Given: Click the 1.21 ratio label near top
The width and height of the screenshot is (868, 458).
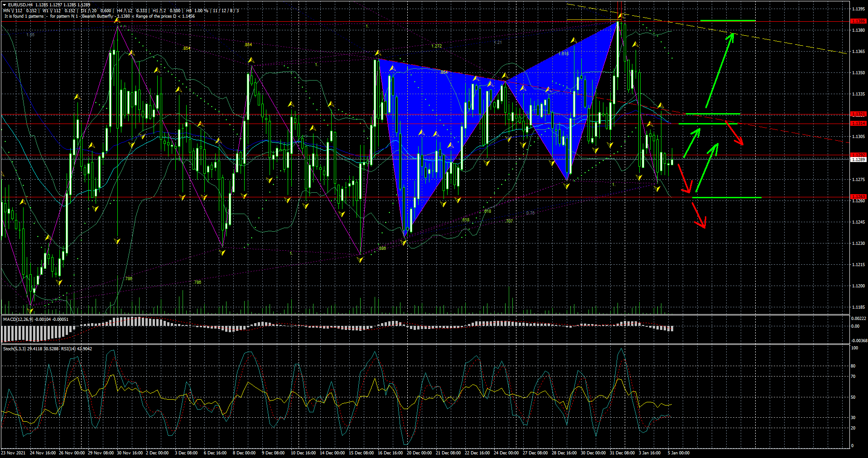Looking at the screenshot, I should point(498,43).
